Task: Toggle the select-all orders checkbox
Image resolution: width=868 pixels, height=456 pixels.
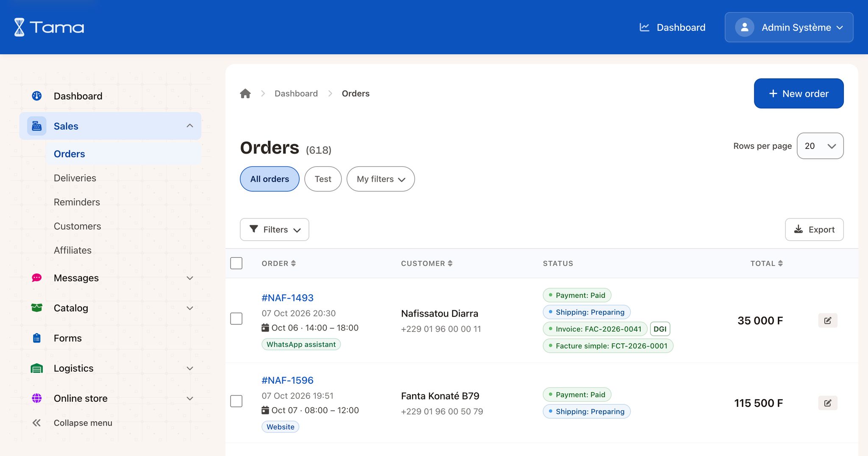Action: (236, 263)
